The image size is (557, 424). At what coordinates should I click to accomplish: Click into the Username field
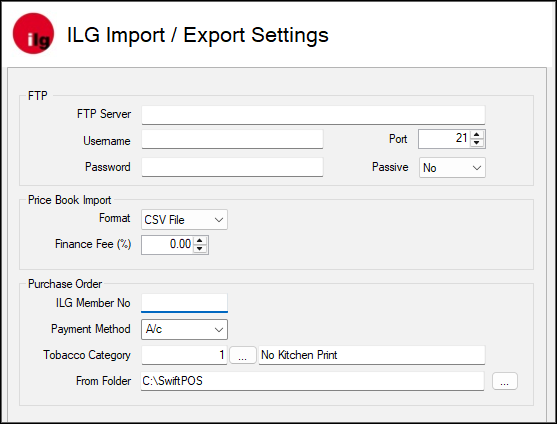click(x=232, y=139)
